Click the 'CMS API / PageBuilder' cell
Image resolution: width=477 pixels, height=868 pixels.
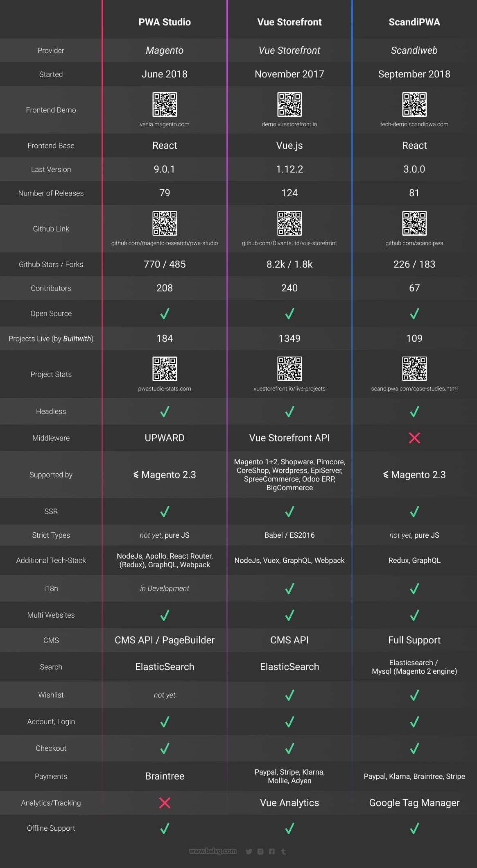pos(165,640)
